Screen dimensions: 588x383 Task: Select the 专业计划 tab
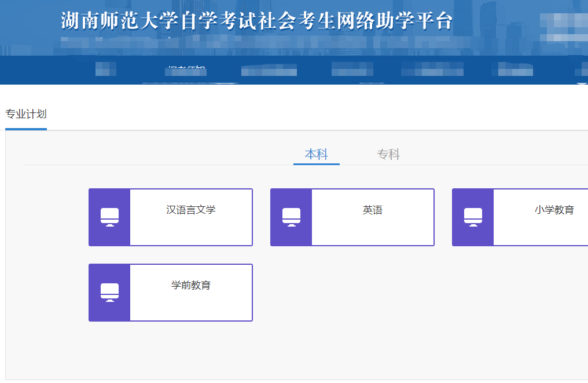pyautogui.click(x=26, y=114)
